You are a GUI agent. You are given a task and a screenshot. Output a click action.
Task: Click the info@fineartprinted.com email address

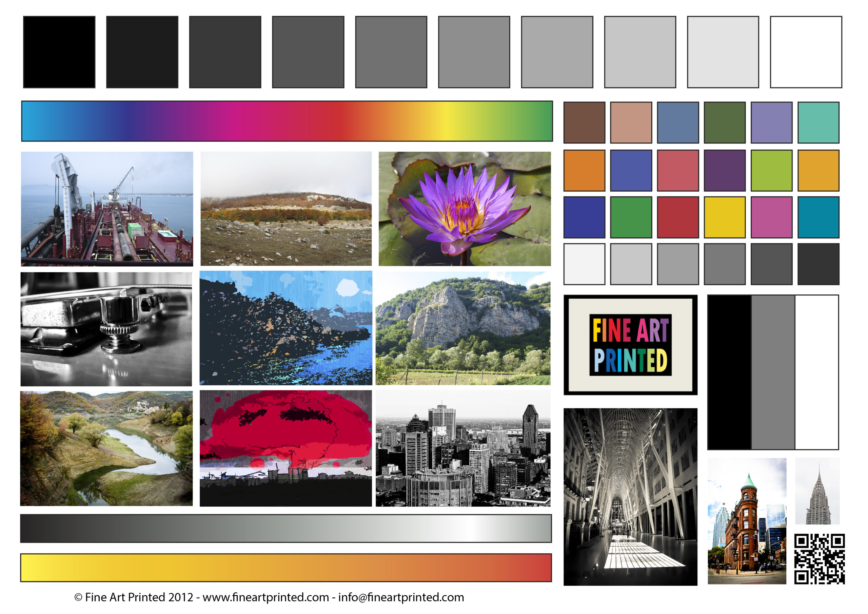(x=401, y=597)
